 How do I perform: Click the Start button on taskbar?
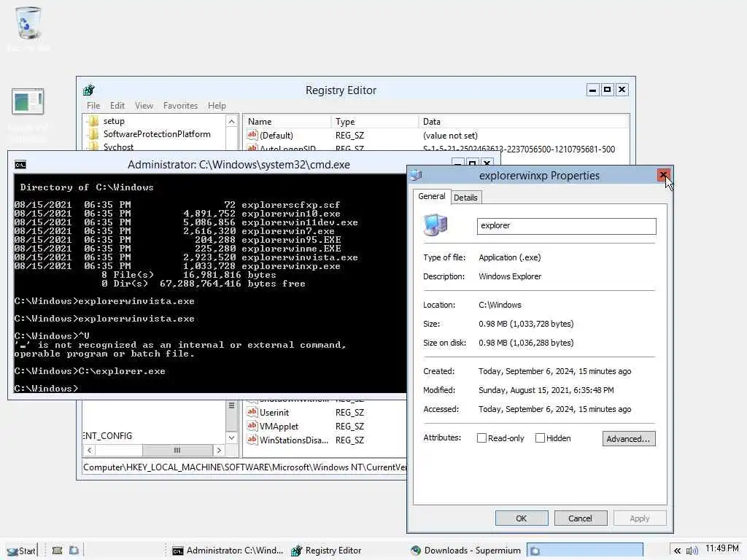[x=21, y=551]
